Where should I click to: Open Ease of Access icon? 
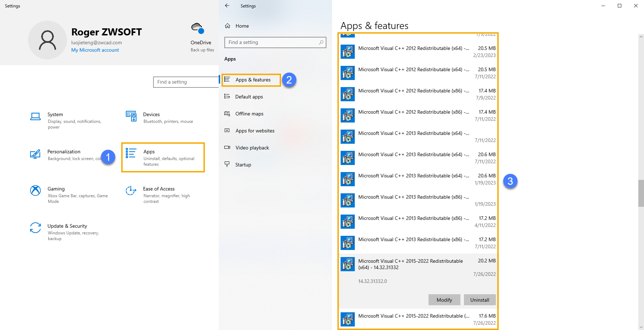131,190
